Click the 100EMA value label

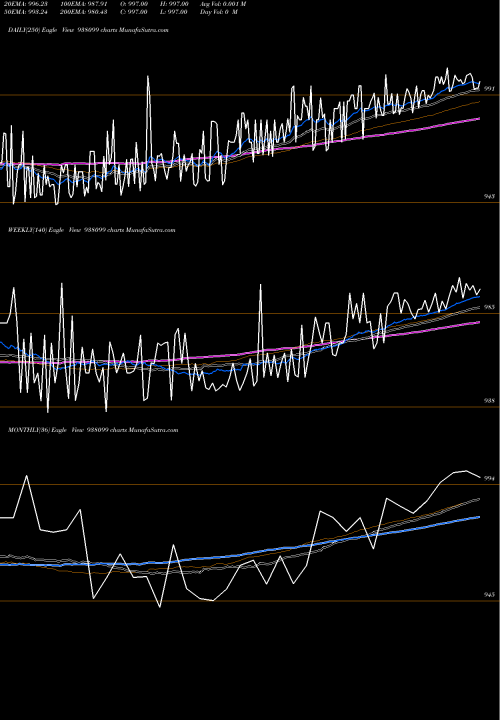(x=84, y=4)
